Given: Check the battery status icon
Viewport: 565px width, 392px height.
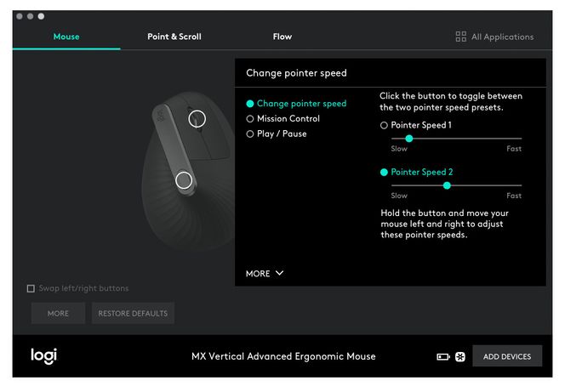Looking at the screenshot, I should (442, 357).
